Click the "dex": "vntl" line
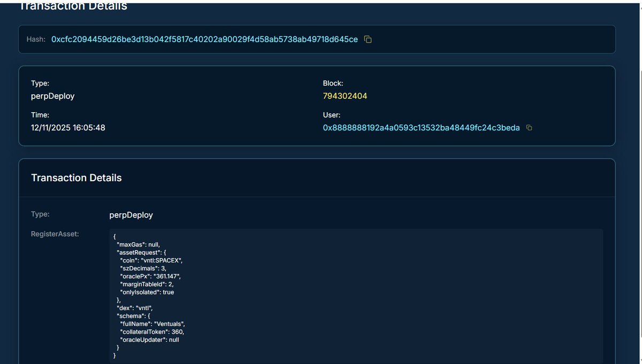 tap(135, 308)
